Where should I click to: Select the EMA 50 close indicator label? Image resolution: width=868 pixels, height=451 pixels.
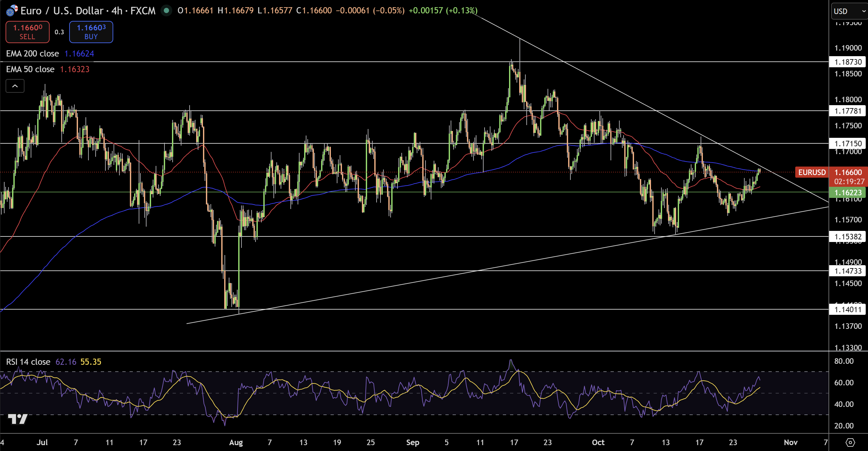pos(30,69)
